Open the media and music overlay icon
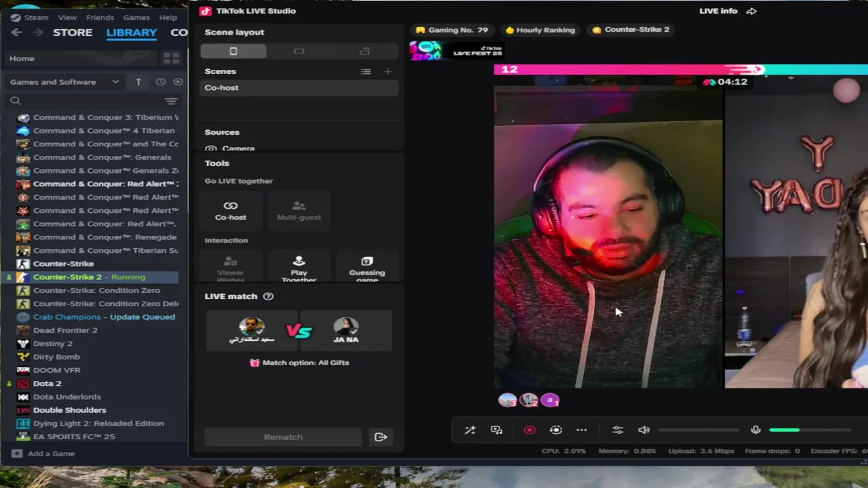 point(496,430)
